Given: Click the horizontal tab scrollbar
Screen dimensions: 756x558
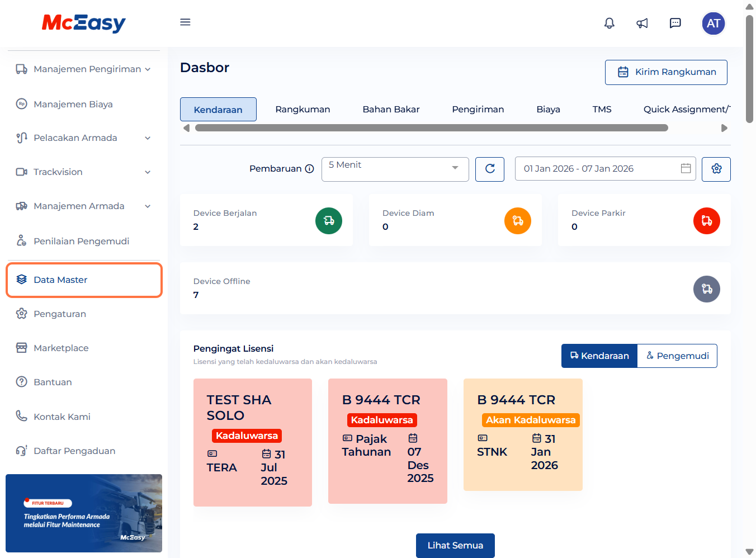Looking at the screenshot, I should point(431,128).
